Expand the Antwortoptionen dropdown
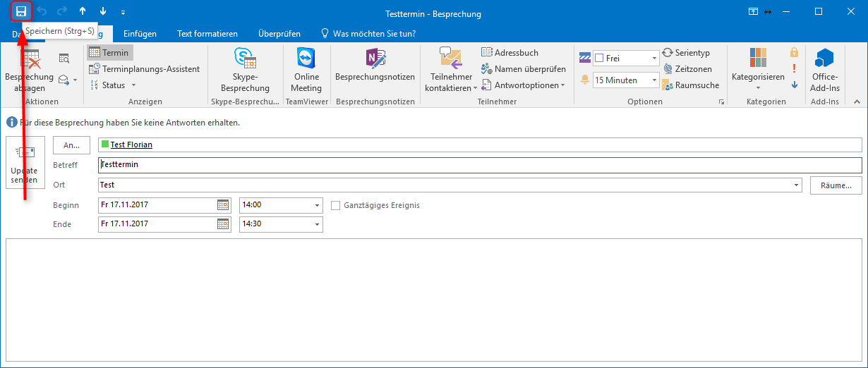Viewport: 868px width, 368px height. (x=523, y=85)
